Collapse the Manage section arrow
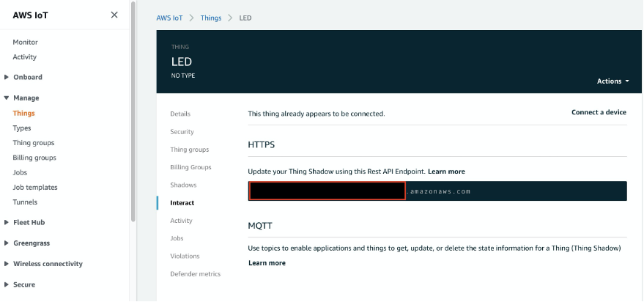The width and height of the screenshot is (644, 302). (x=6, y=97)
